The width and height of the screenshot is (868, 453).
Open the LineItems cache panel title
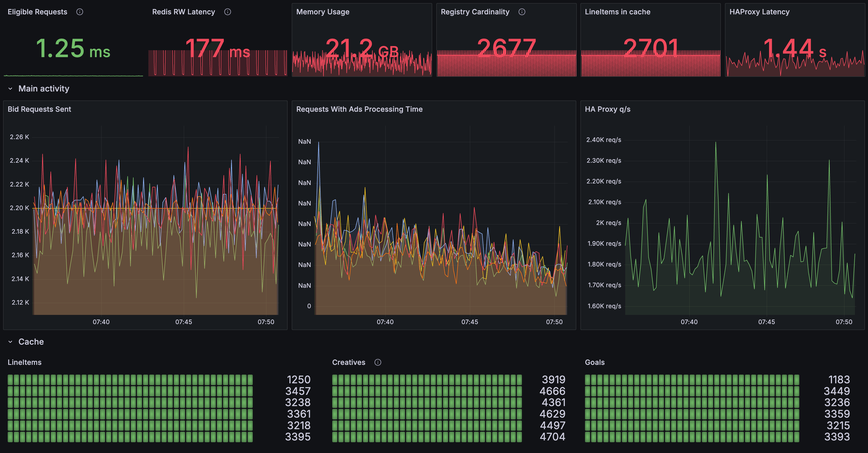click(24, 362)
